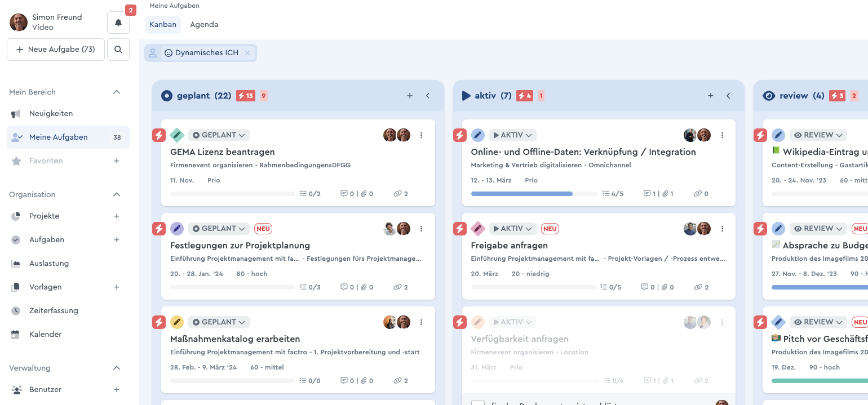
Task: Open more menu on Online- und Offline-Daten card
Action: [x=723, y=135]
